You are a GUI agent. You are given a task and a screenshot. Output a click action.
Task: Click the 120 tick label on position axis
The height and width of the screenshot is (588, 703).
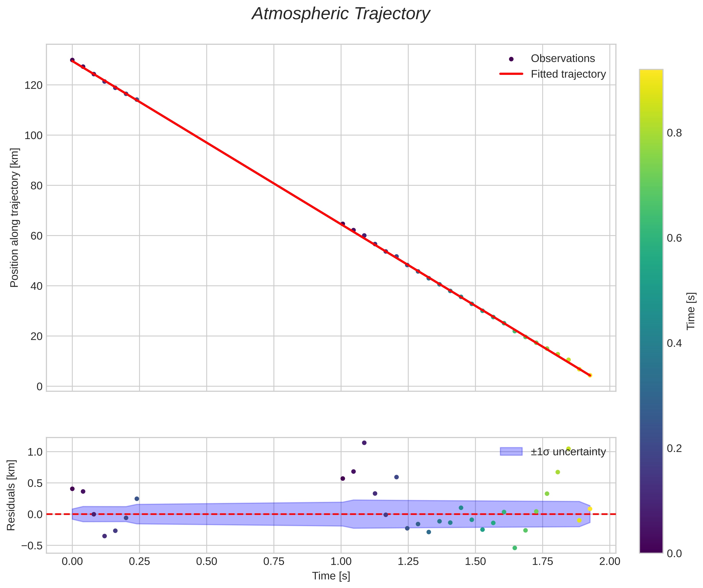coord(34,85)
